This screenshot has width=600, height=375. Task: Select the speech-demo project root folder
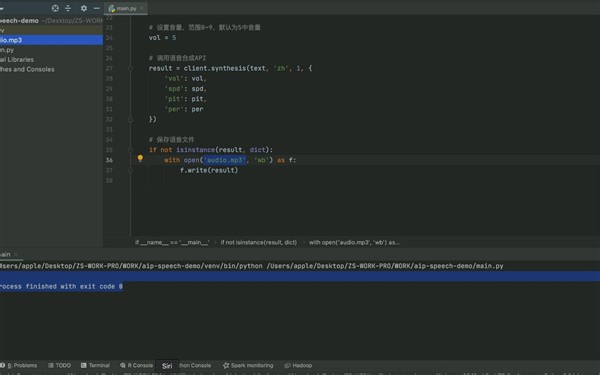[51, 21]
